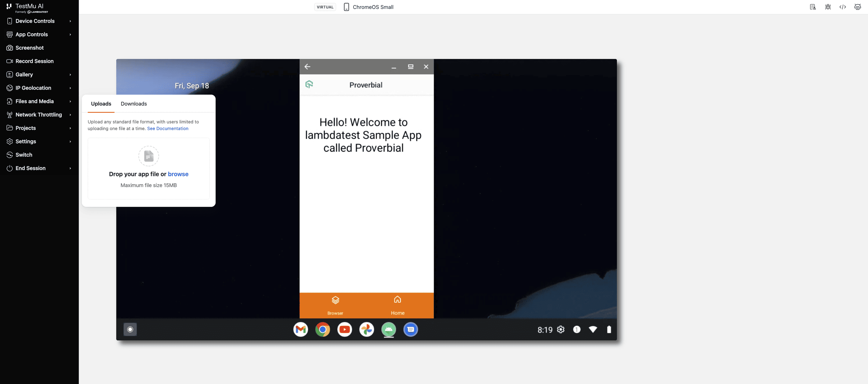This screenshot has width=868, height=384.
Task: Switch to the Downloads tab
Action: pos(134,104)
